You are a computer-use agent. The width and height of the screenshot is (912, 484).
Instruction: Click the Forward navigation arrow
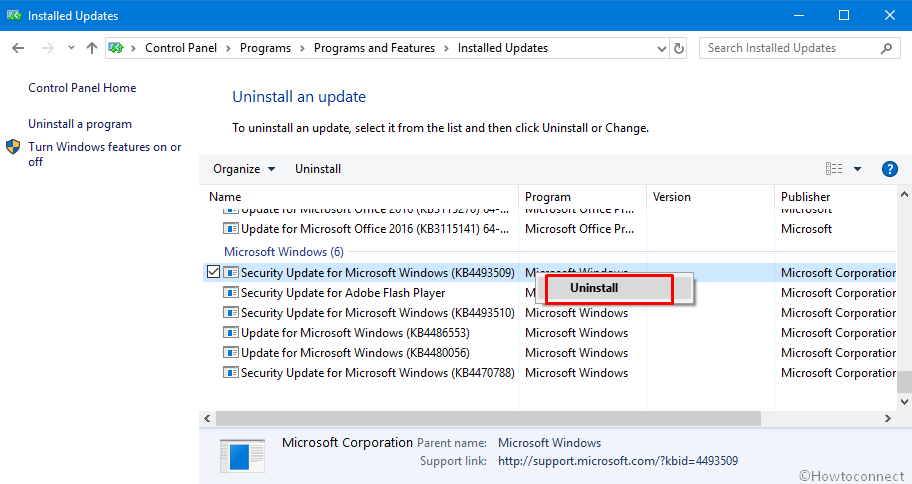point(48,48)
